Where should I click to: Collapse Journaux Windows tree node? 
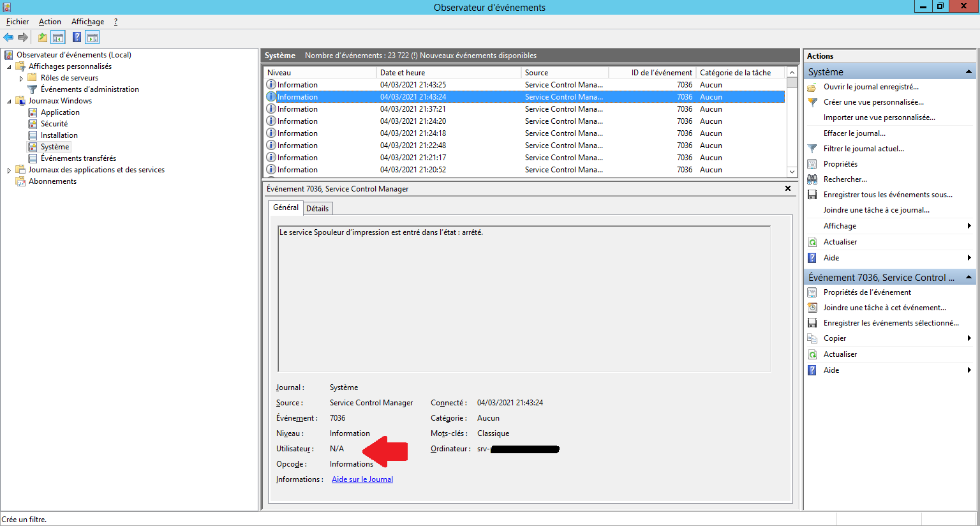[9, 101]
